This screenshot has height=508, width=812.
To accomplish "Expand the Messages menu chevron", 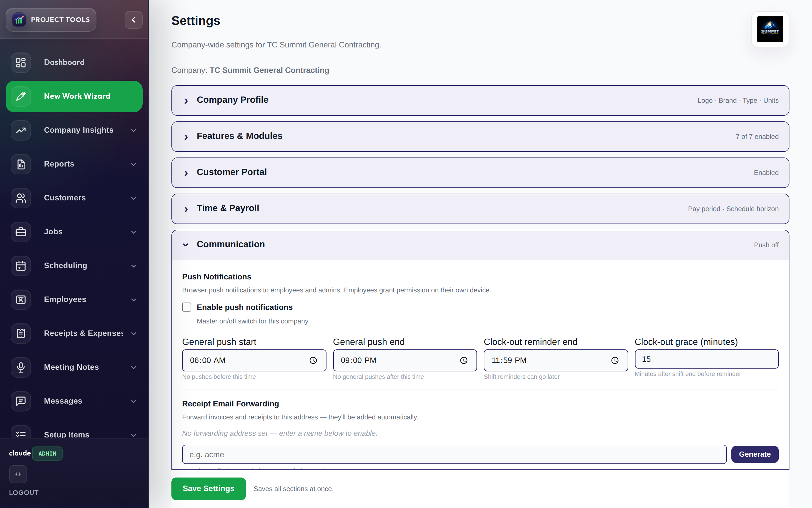I will click(134, 402).
